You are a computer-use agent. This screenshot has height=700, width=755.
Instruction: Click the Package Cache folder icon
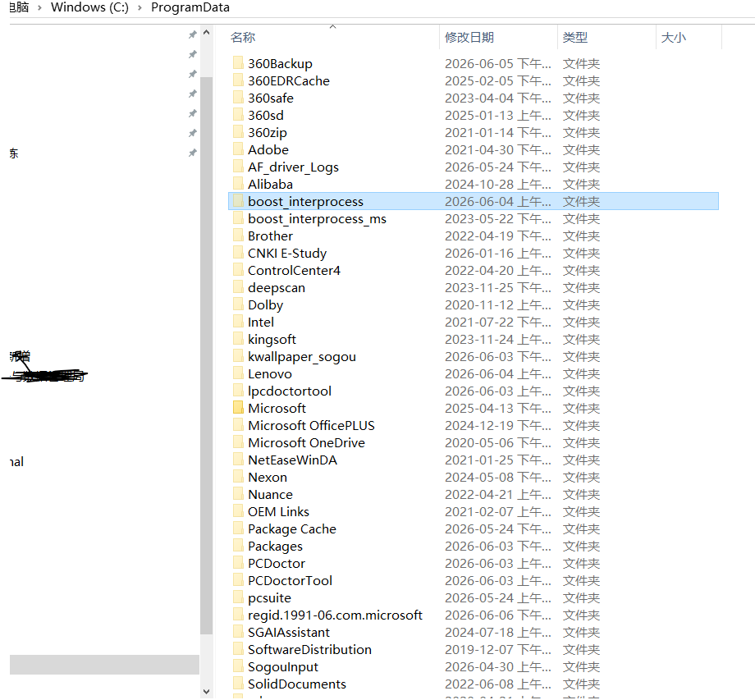[x=238, y=528]
